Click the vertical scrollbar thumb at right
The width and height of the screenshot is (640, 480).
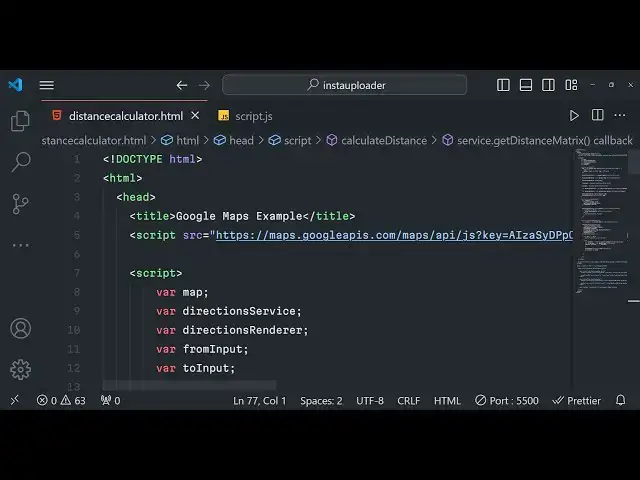pyautogui.click(x=634, y=162)
